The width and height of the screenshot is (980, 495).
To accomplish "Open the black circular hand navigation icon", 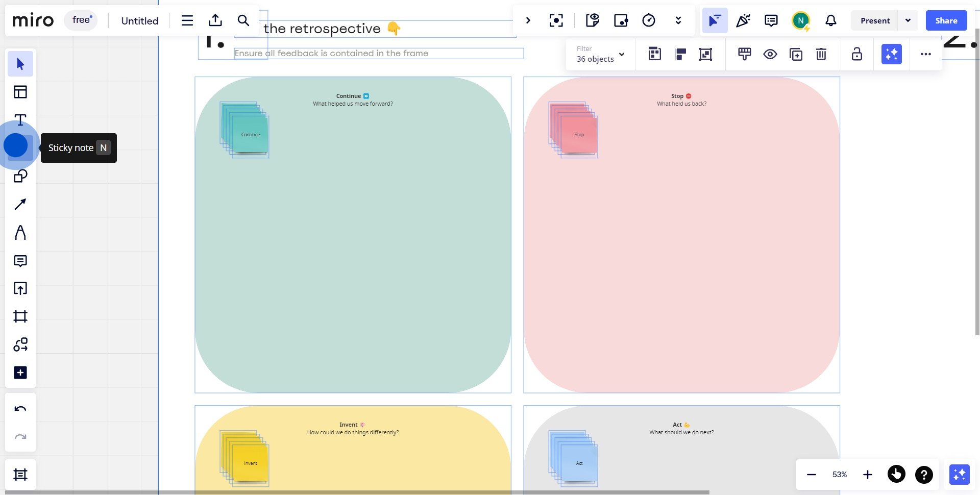I will click(x=896, y=474).
